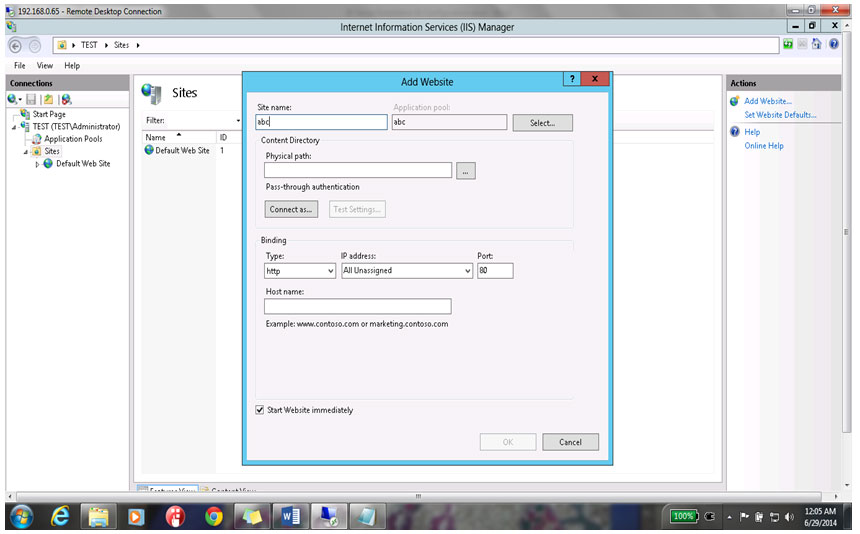This screenshot has width=860, height=534.
Task: Click the Back navigation arrow in IIS Manager
Action: pos(15,46)
